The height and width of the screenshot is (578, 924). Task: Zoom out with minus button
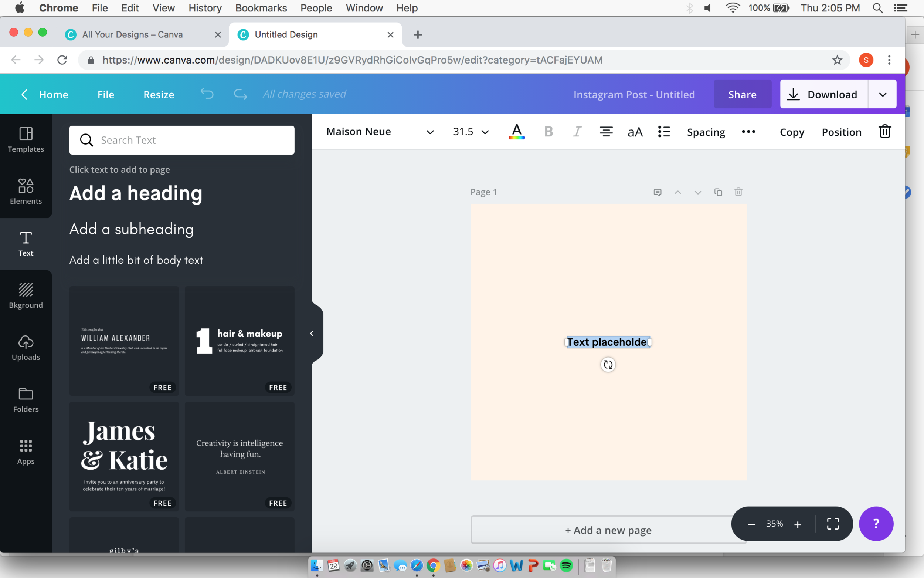pos(751,524)
